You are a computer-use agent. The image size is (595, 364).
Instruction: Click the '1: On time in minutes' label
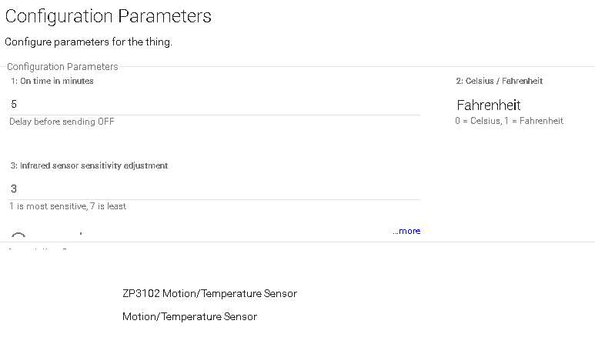[52, 81]
